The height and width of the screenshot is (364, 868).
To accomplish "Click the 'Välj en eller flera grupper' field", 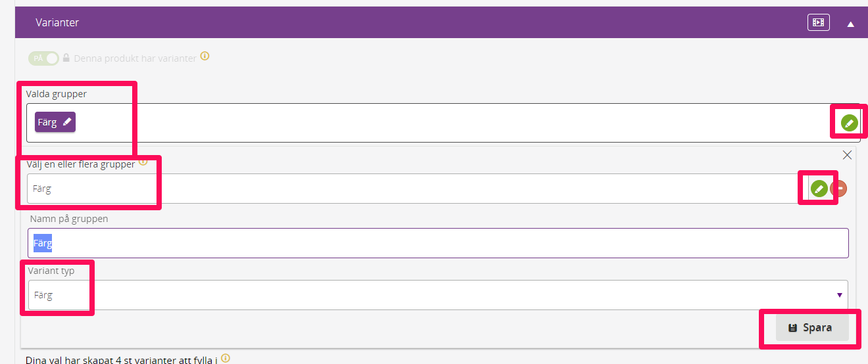I will pyautogui.click(x=413, y=189).
